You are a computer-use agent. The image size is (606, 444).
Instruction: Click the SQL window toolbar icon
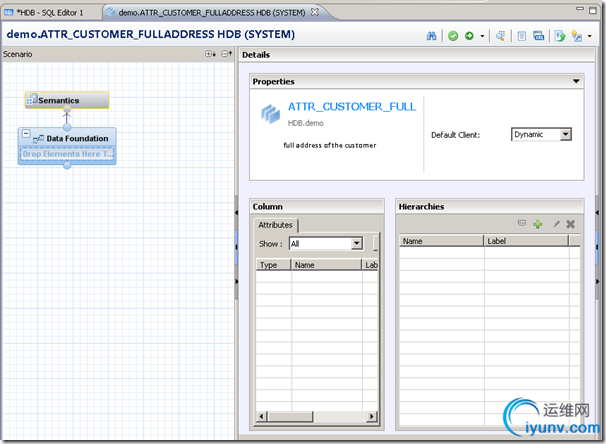(538, 36)
